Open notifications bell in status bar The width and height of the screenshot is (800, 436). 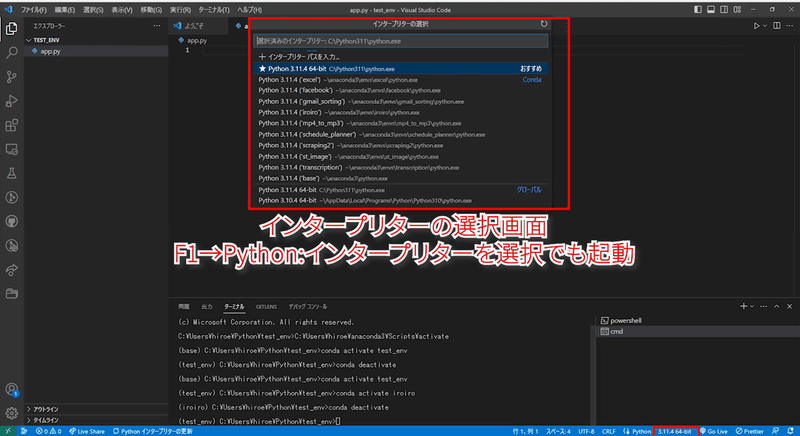[x=790, y=431]
